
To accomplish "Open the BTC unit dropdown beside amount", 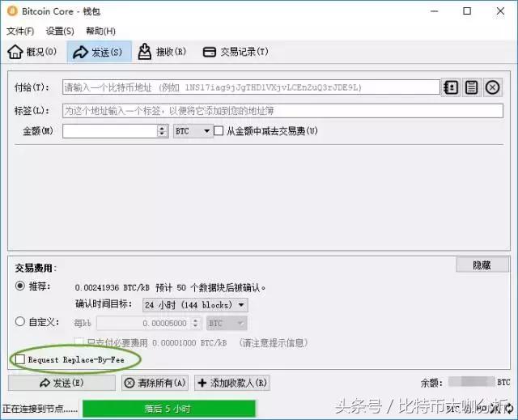I will coord(193,131).
